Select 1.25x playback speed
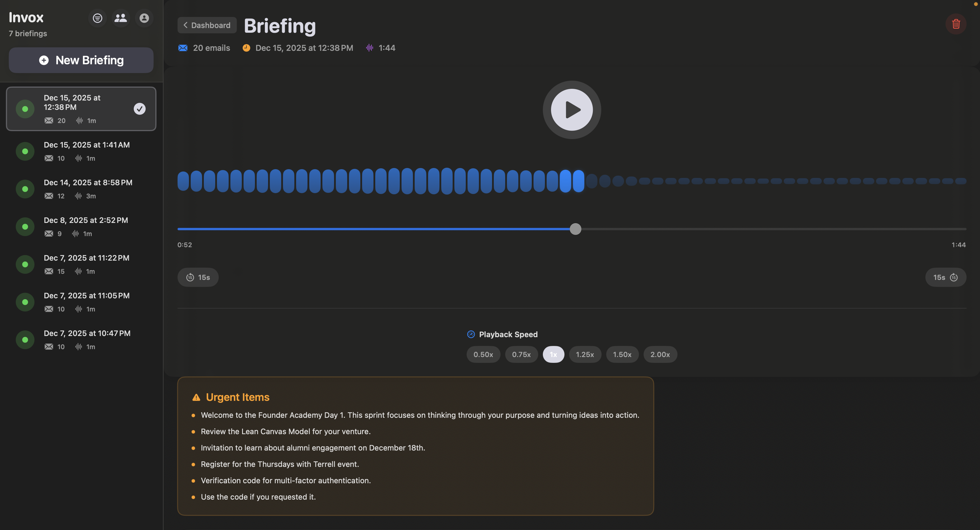The width and height of the screenshot is (980, 530). pos(585,354)
